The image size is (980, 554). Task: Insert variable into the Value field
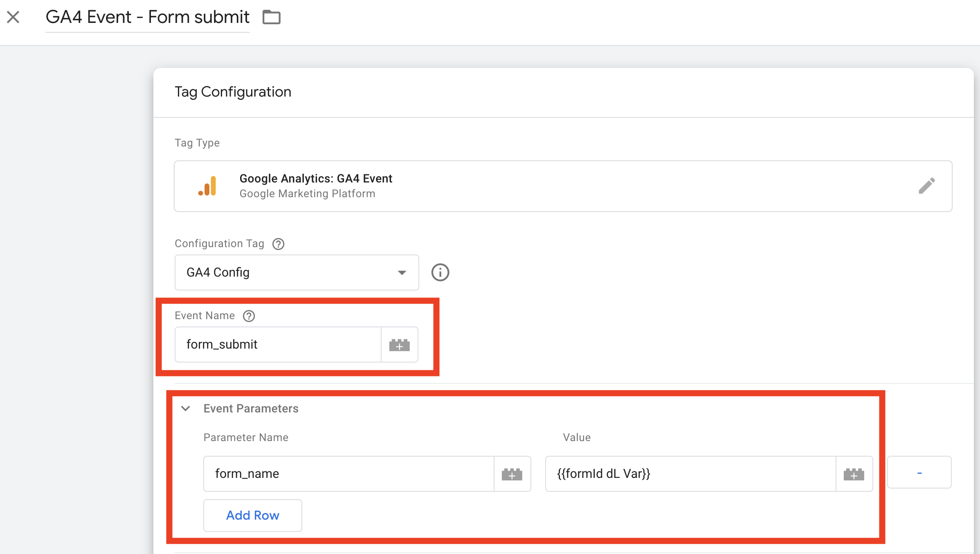[x=854, y=474]
